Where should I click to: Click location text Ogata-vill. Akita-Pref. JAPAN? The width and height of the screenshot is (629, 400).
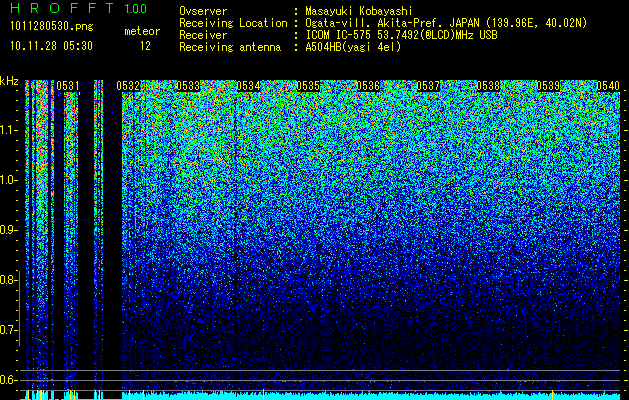pyautogui.click(x=392, y=23)
